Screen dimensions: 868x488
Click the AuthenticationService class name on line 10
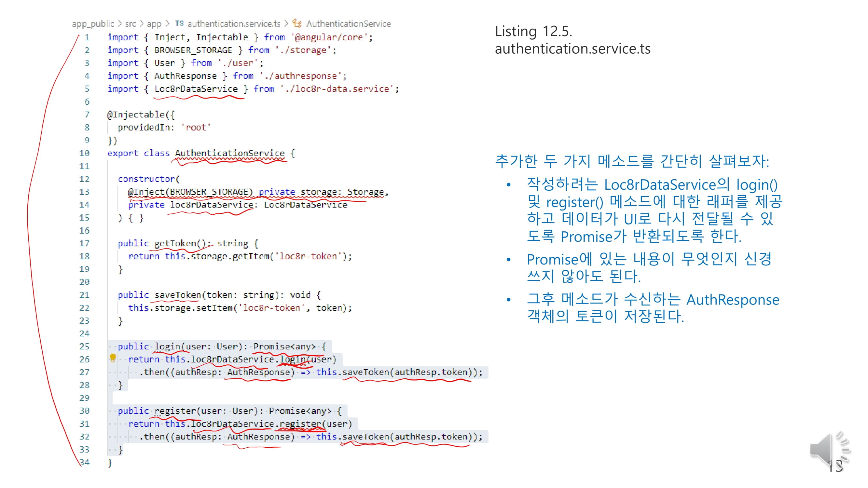tap(229, 153)
